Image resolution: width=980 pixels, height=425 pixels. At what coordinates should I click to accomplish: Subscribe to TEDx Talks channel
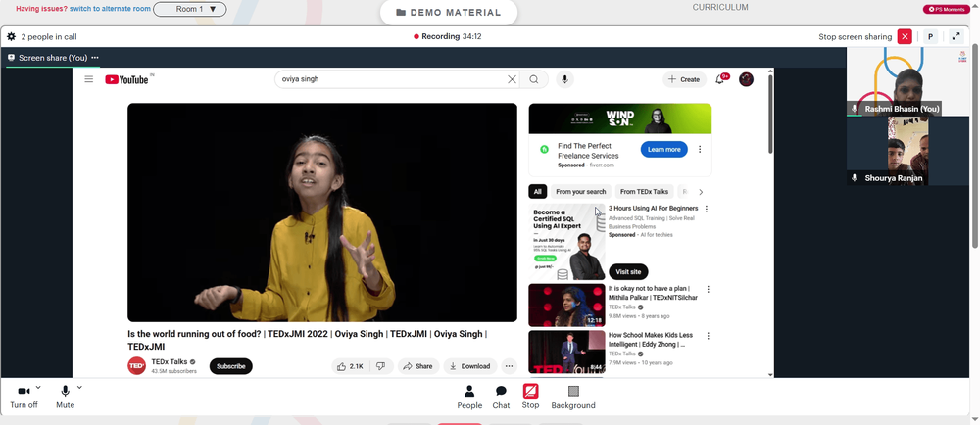(230, 366)
